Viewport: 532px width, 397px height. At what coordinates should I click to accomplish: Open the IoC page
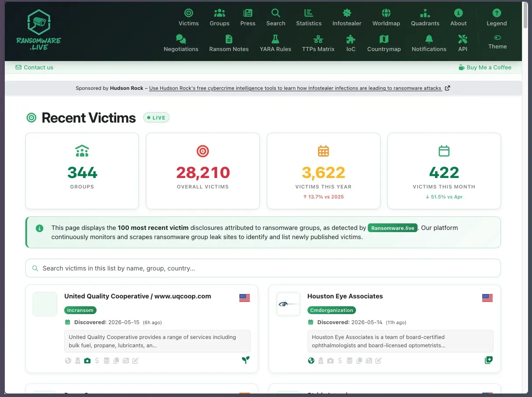[351, 44]
